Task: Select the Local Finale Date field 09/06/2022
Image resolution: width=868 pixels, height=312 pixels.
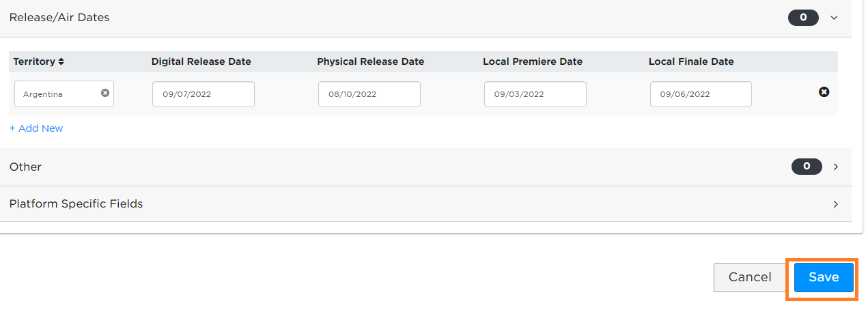Action: 701,94
